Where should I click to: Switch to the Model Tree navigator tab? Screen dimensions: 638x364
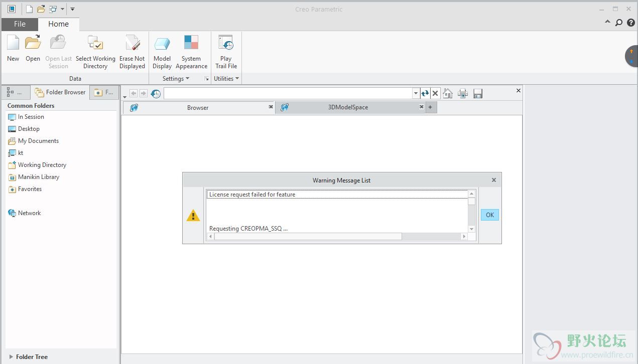(15, 92)
